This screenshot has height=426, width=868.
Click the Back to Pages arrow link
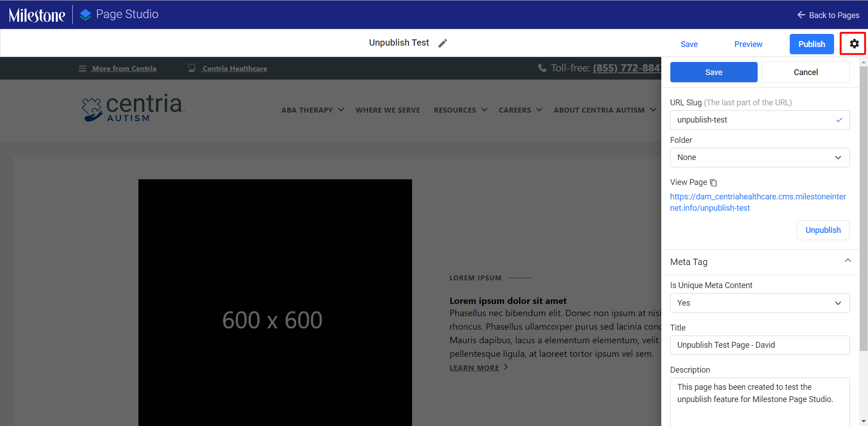pyautogui.click(x=828, y=15)
